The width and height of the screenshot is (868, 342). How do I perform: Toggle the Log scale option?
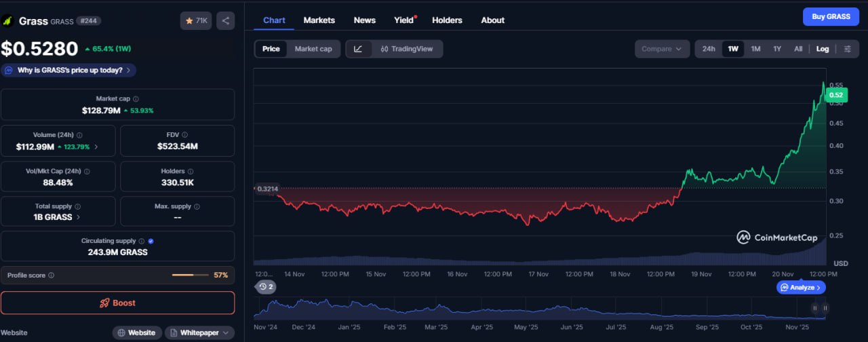point(822,49)
